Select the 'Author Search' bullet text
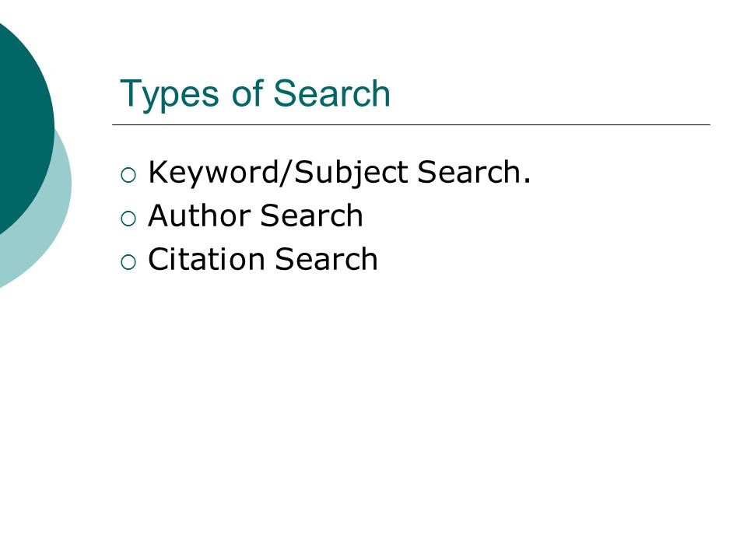747x560 pixels. (x=255, y=215)
